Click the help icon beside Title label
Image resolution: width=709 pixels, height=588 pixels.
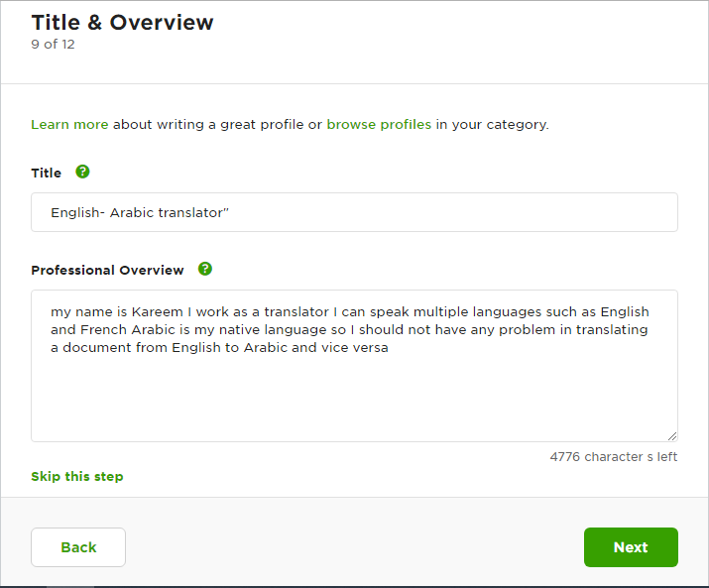click(82, 172)
